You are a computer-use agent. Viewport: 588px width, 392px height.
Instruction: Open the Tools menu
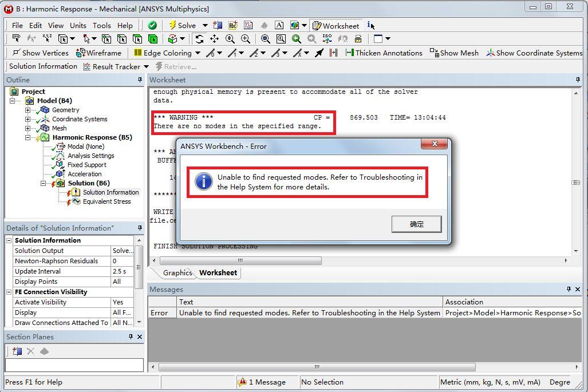click(101, 26)
